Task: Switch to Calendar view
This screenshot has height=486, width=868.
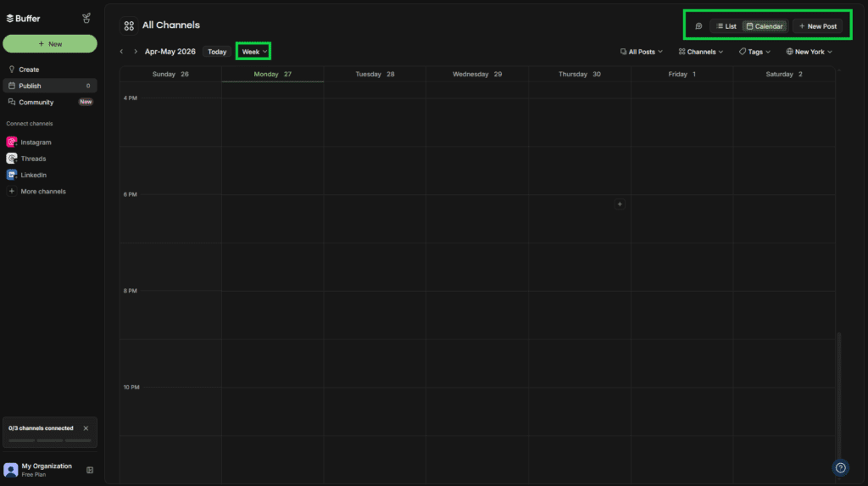Action: click(765, 26)
